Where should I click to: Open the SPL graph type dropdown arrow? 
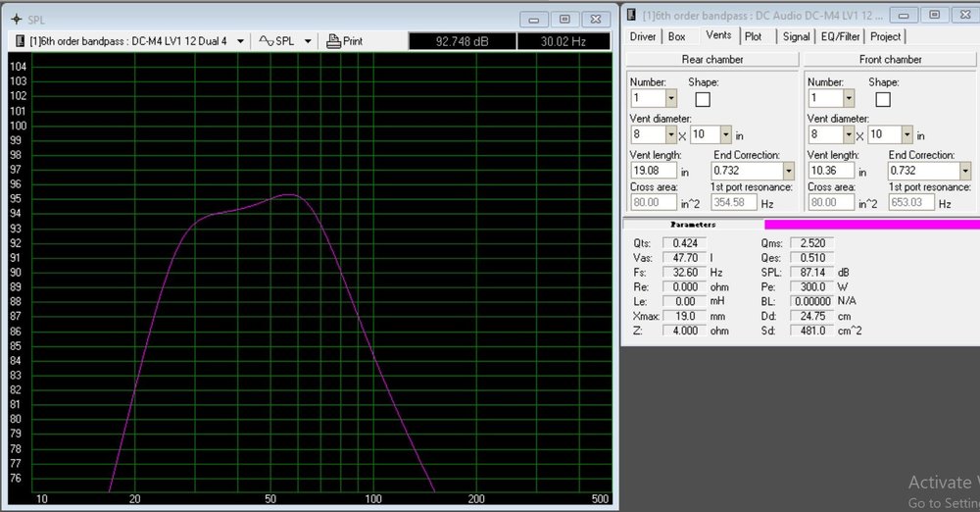click(308, 41)
